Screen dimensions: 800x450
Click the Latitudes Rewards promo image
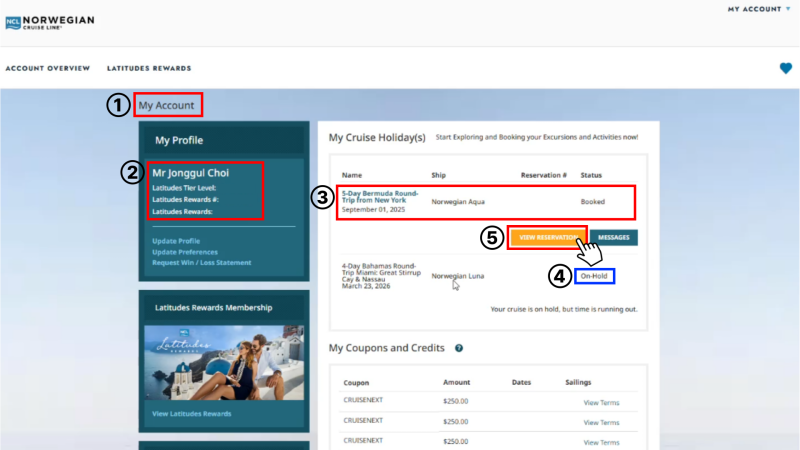pos(224,363)
